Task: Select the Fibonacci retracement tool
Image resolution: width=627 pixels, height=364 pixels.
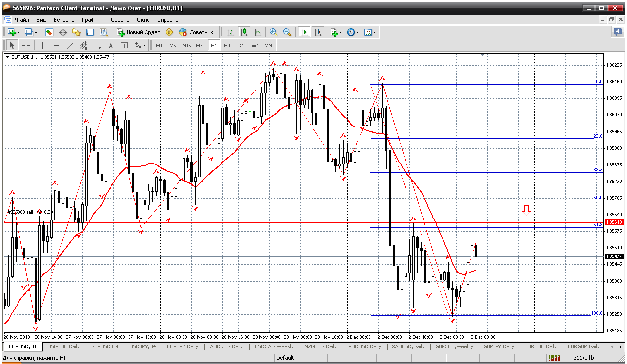Action: coord(97,45)
